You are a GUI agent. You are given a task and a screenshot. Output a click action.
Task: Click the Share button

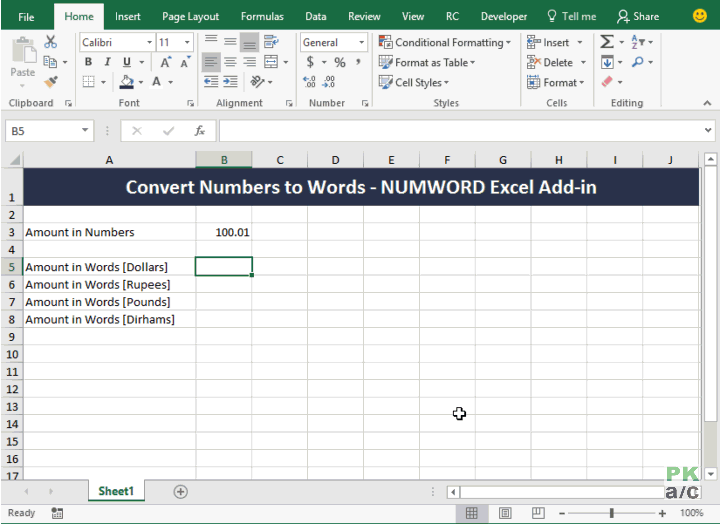tap(638, 17)
